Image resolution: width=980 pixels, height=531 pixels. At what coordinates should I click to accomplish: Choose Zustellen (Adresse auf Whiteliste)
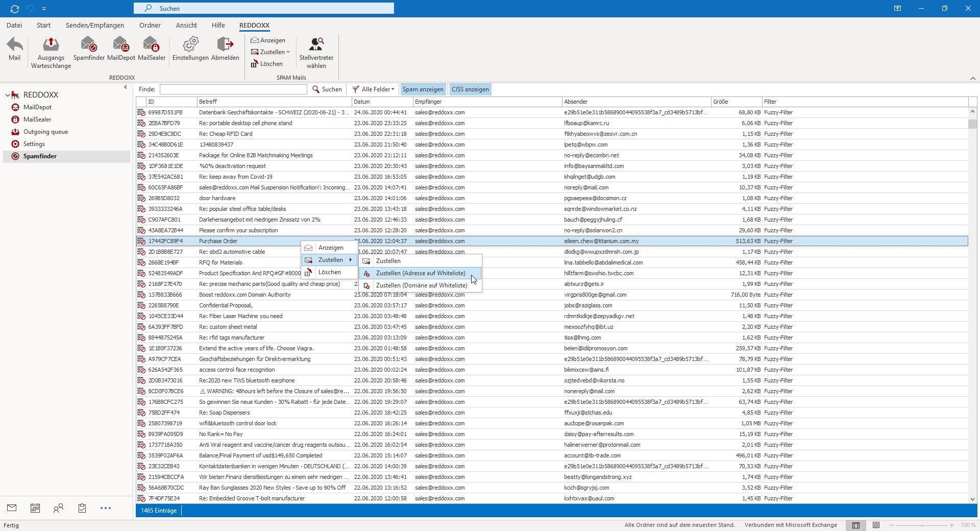(x=421, y=273)
